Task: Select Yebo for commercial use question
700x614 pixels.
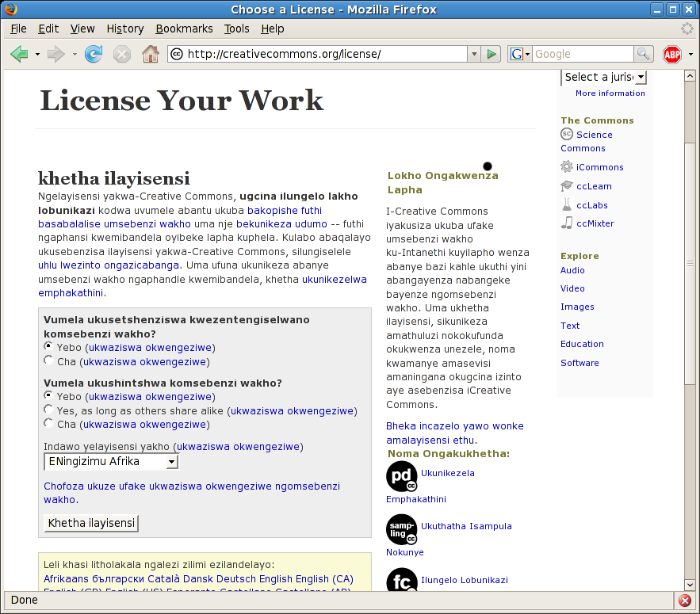Action: pos(48,346)
